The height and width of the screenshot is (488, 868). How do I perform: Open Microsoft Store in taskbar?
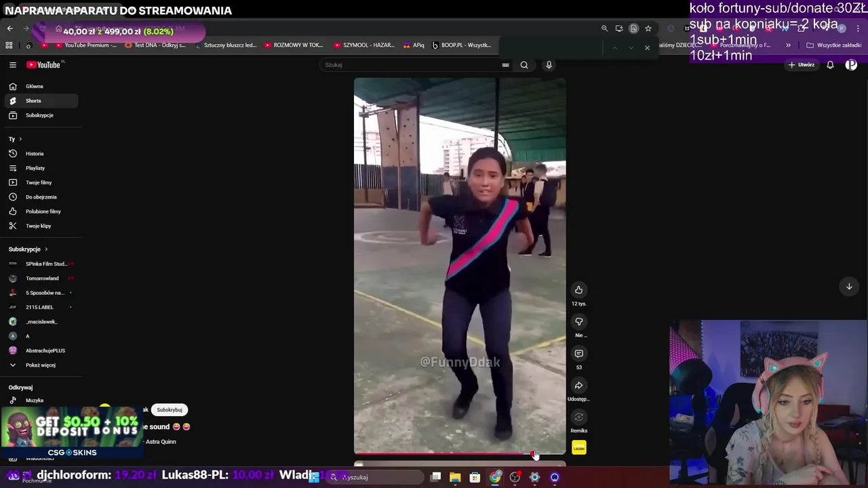475,477
